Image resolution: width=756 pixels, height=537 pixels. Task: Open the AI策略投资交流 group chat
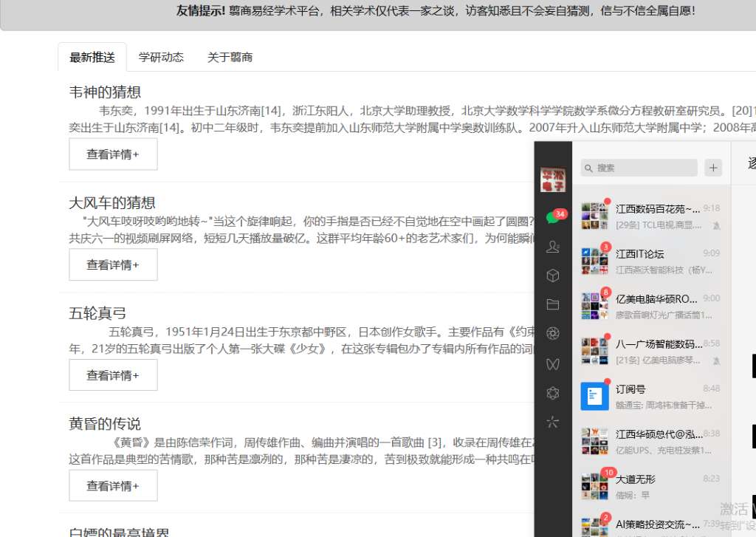point(651,525)
